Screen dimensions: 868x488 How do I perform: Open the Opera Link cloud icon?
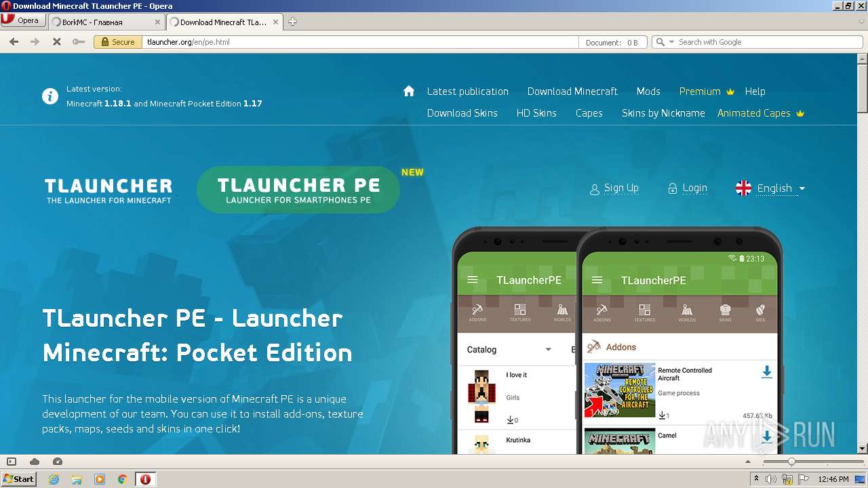35,462
